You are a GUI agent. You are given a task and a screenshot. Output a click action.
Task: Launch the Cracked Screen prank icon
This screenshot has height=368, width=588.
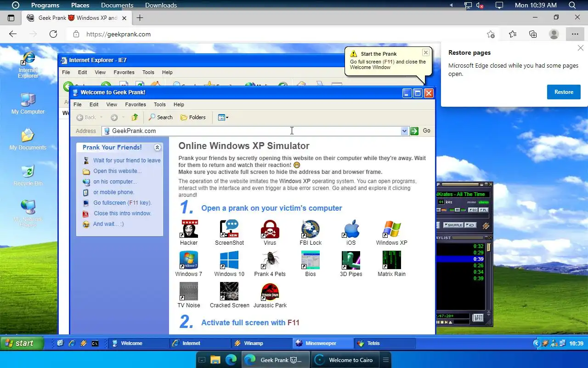point(229,295)
